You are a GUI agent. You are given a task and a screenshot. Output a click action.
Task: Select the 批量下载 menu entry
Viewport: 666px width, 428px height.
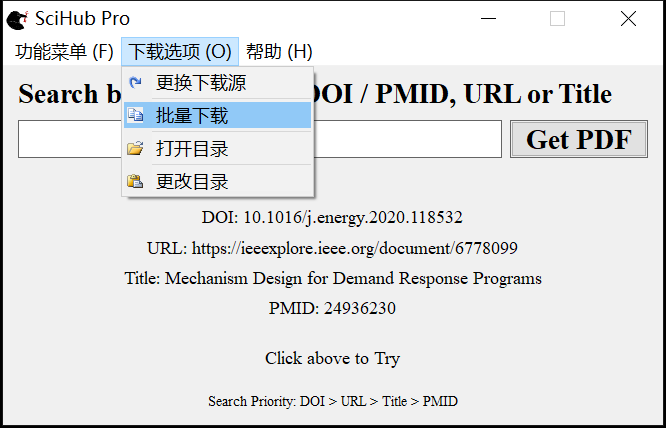[217, 115]
